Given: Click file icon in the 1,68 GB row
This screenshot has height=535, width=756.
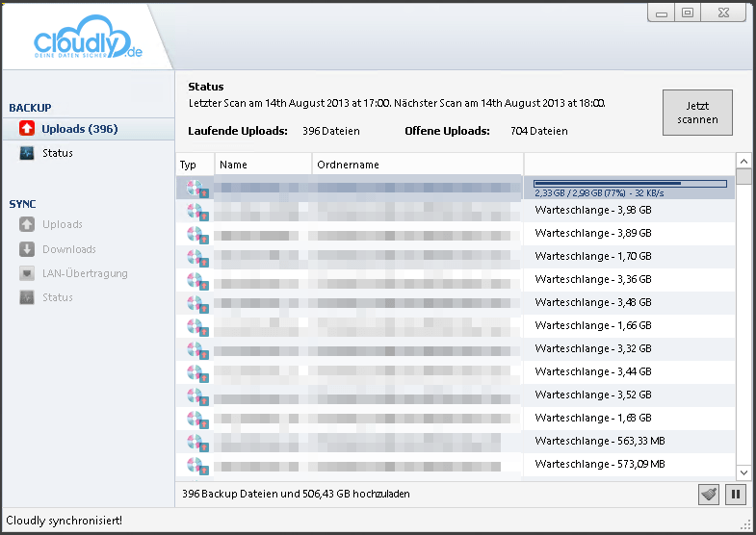Looking at the screenshot, I should pyautogui.click(x=197, y=420).
